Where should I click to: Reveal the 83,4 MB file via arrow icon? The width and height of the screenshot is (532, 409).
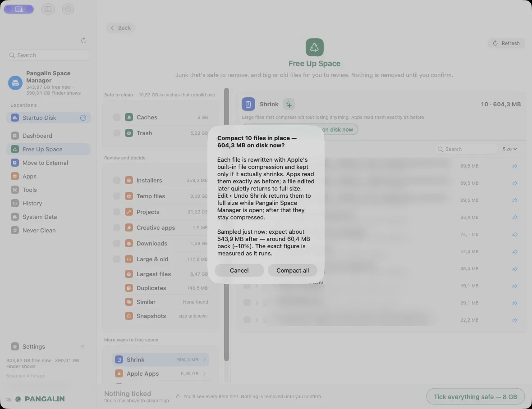coord(515,217)
